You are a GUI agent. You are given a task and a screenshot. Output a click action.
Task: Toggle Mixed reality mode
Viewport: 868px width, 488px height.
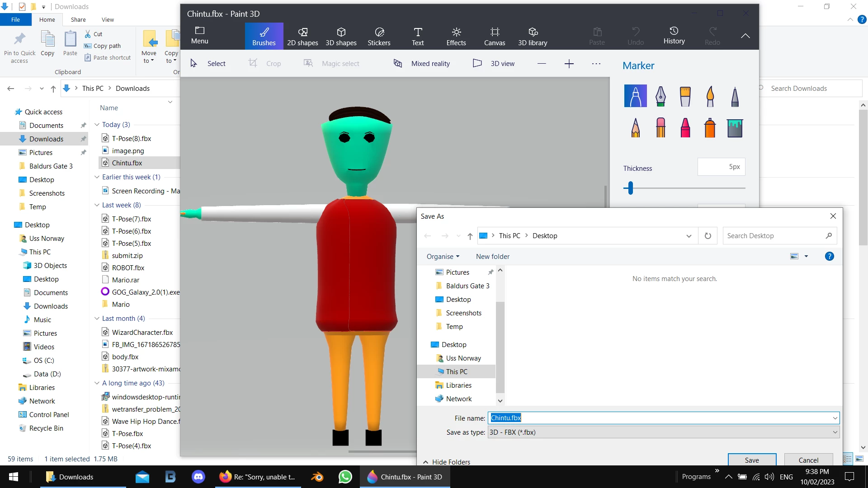[422, 64]
